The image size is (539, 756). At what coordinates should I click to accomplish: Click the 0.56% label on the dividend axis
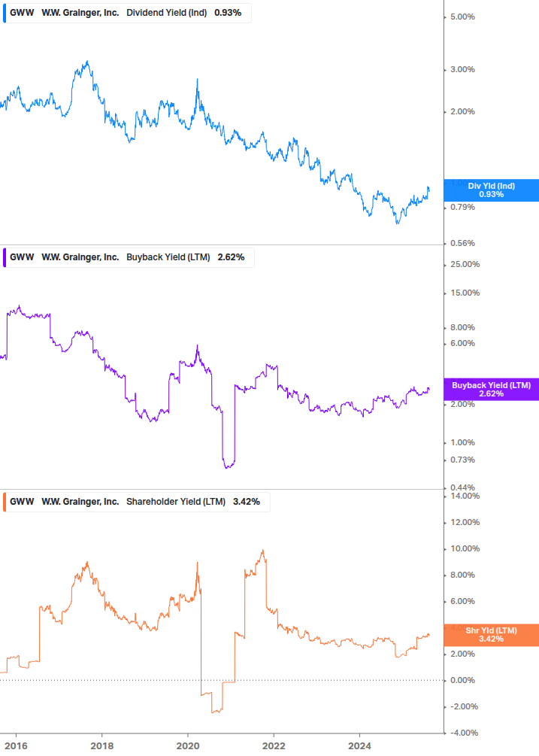462,244
